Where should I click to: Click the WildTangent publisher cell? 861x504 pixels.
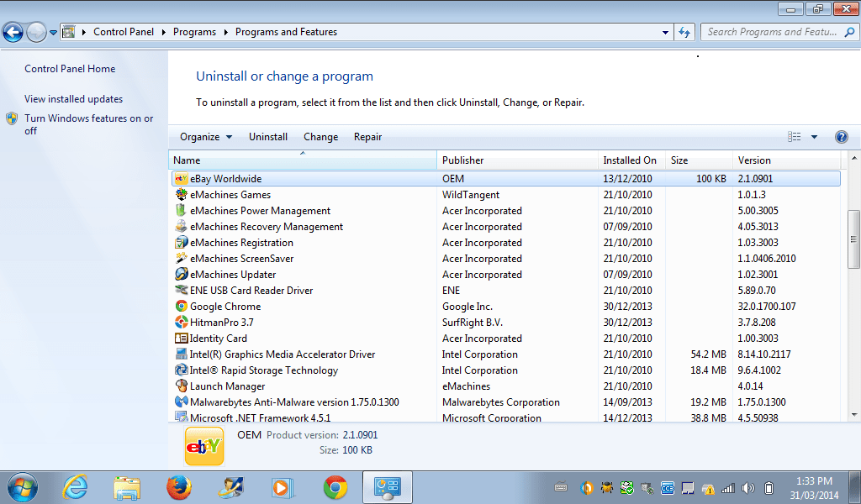point(471,195)
